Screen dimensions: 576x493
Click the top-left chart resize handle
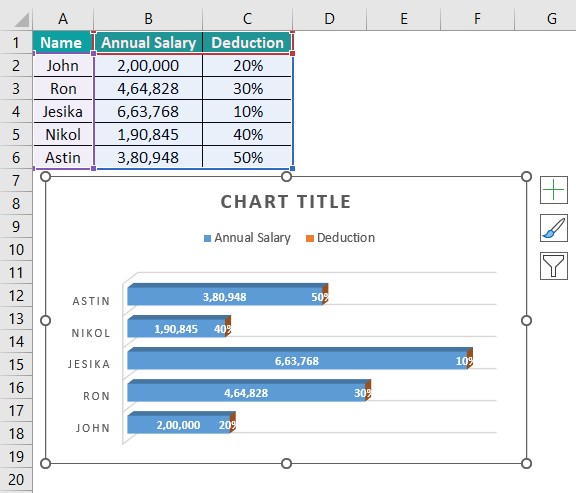point(45,177)
